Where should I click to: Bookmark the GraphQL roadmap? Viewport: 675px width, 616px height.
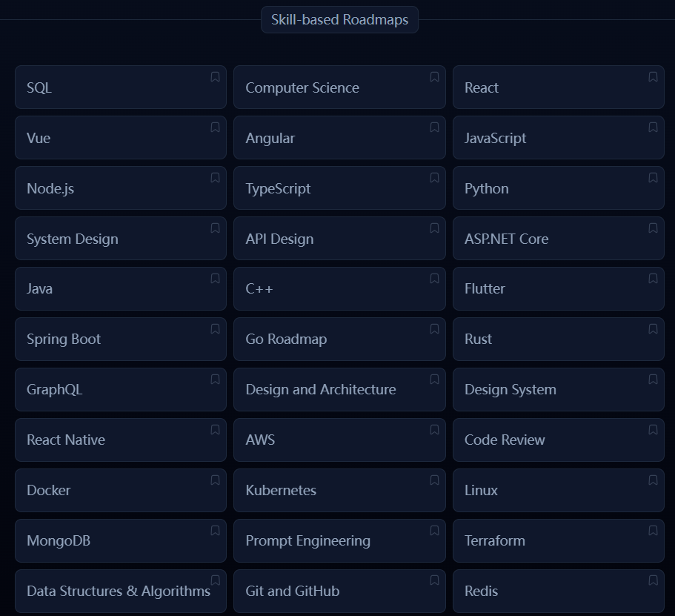click(x=215, y=379)
